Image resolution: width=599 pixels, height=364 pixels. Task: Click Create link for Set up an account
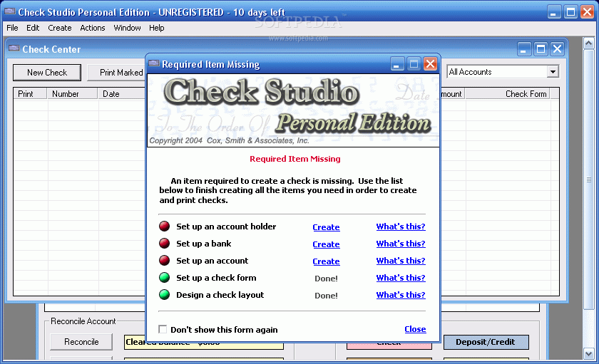click(326, 261)
